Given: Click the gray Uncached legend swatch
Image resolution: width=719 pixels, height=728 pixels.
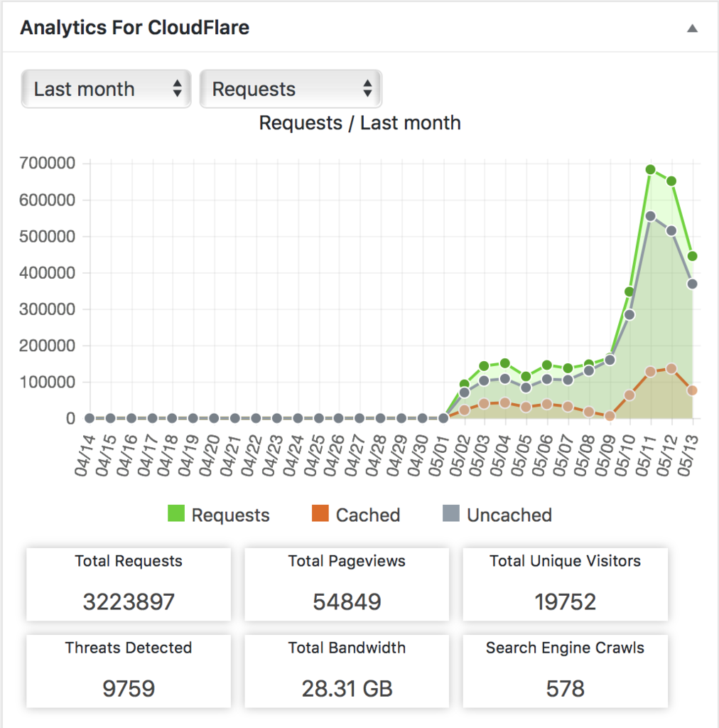Looking at the screenshot, I should [451, 513].
